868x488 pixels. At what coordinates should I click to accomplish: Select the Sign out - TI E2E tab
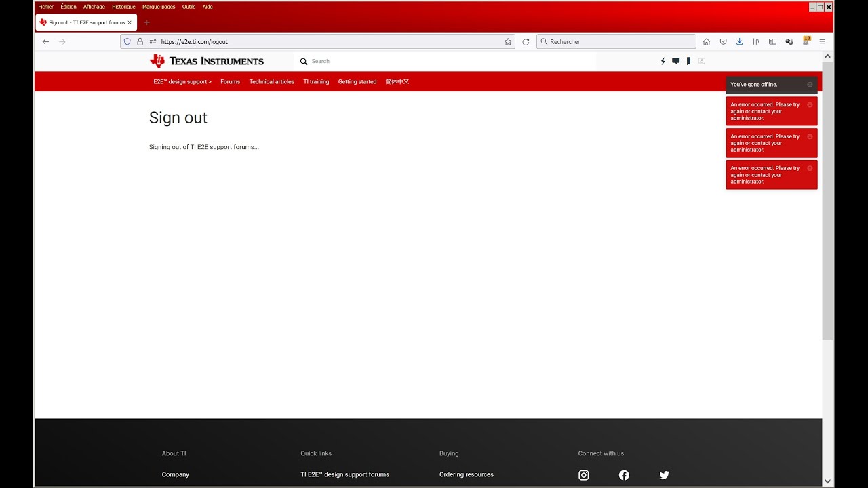[86, 22]
